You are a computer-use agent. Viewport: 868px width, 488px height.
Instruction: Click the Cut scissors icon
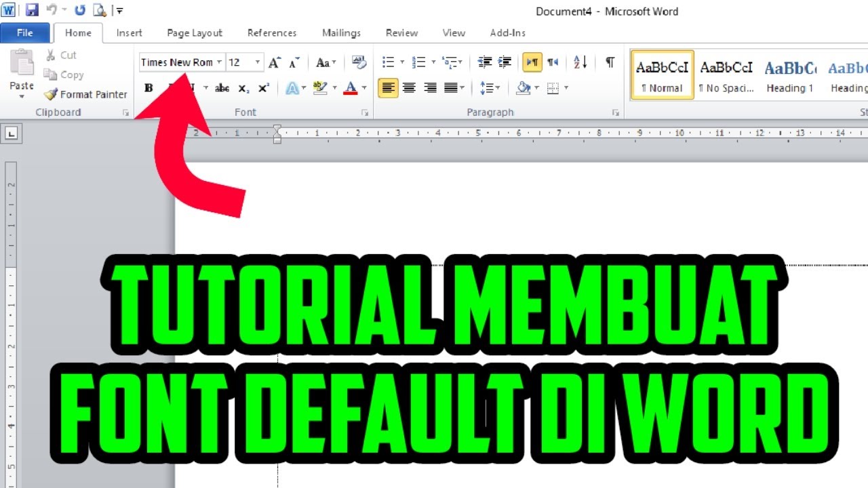(50, 55)
